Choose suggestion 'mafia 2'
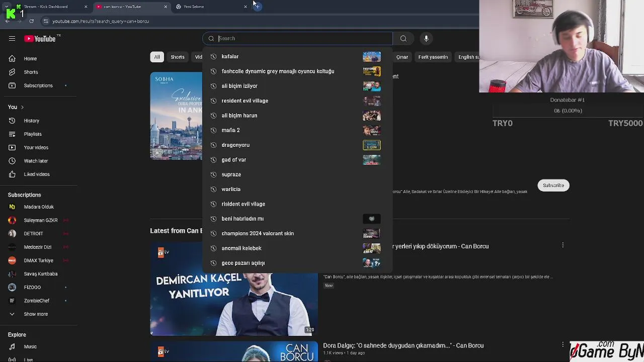This screenshot has height=362, width=644. click(x=297, y=130)
